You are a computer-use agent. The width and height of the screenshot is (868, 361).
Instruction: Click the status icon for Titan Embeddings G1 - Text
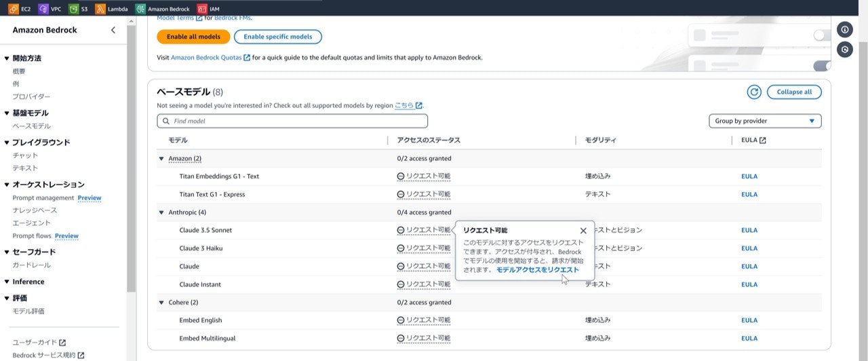tap(401, 176)
